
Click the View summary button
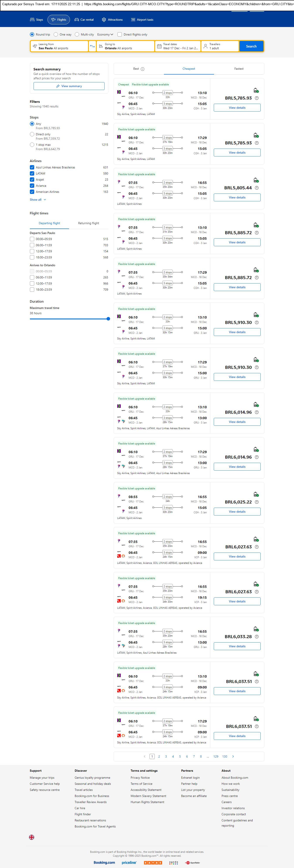point(69,86)
